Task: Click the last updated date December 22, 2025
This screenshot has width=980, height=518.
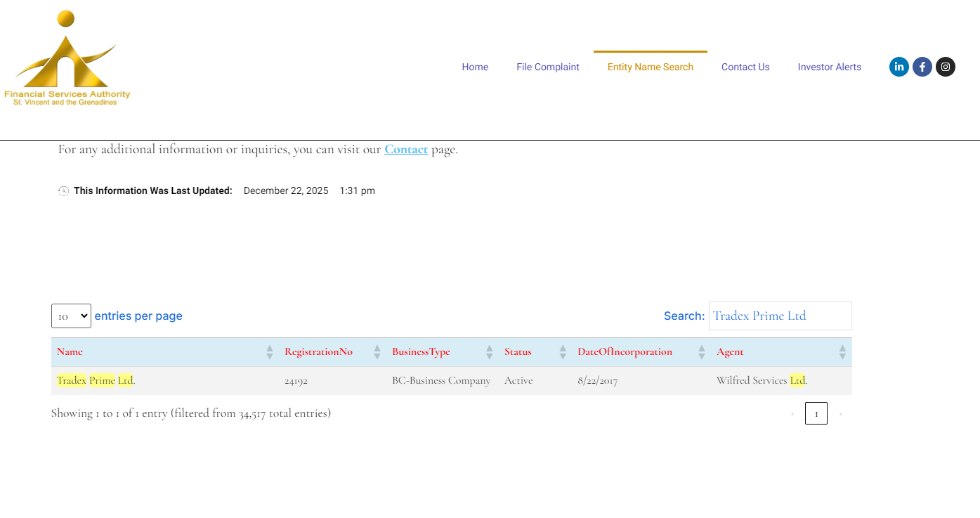Action: click(286, 190)
